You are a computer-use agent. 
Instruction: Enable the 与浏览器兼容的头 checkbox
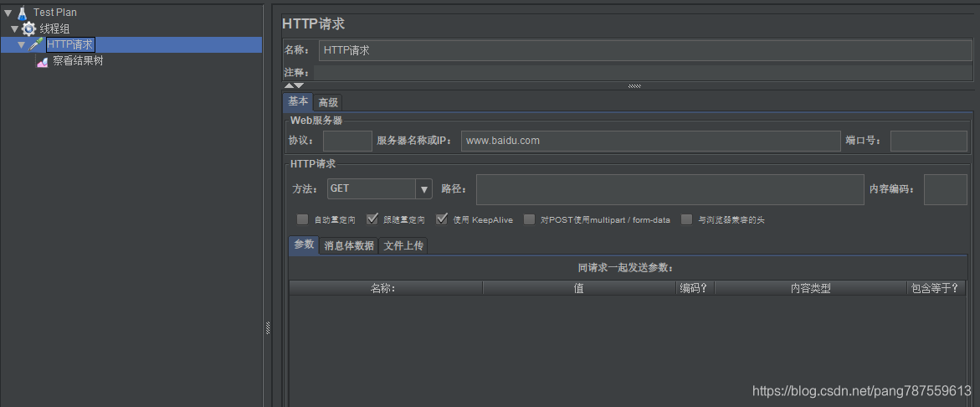coord(687,219)
